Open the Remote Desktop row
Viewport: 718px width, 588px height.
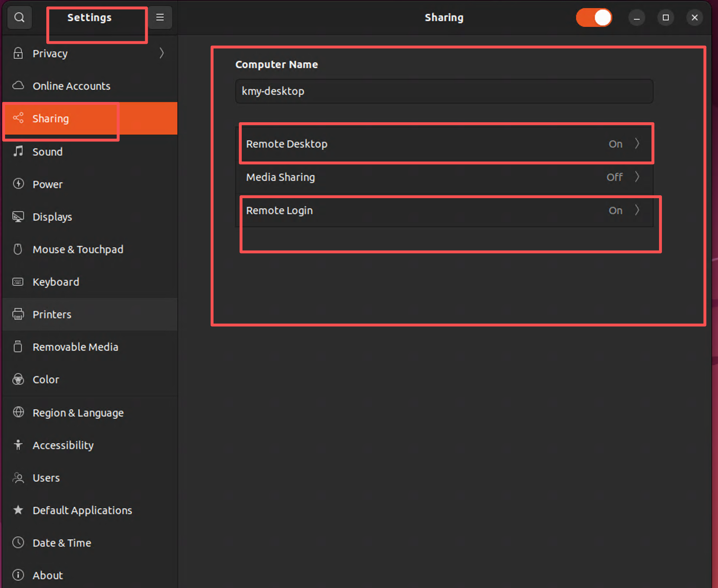tap(444, 144)
